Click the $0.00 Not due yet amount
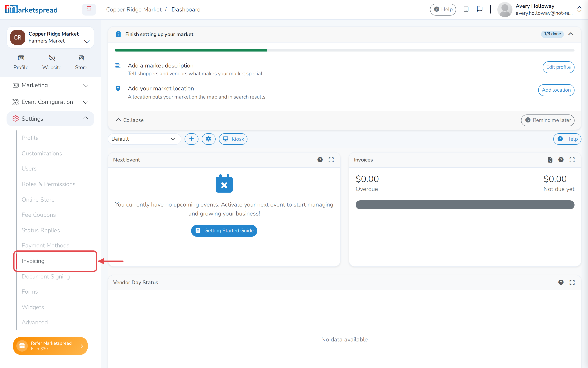588x368 pixels. point(555,179)
